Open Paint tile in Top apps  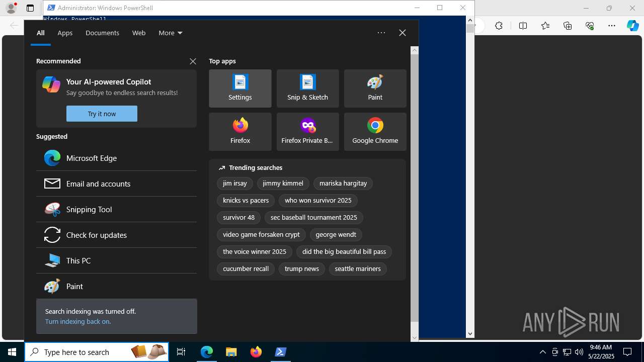(x=375, y=88)
